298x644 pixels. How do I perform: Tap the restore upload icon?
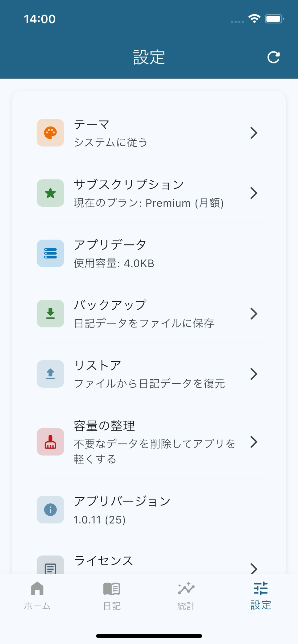coord(50,374)
